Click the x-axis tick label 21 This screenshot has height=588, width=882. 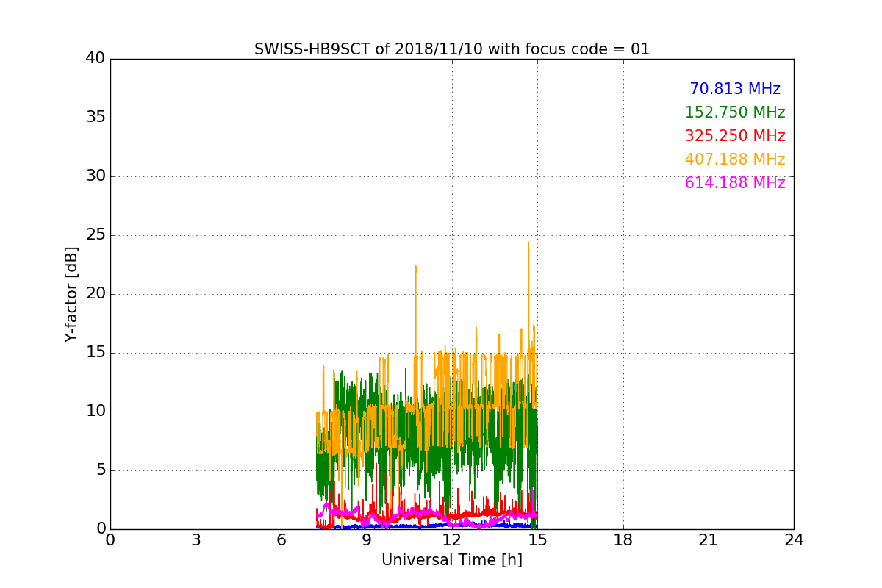709,539
